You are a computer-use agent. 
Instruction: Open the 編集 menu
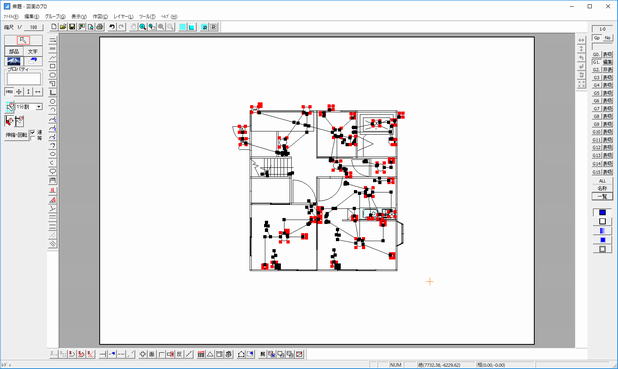32,17
